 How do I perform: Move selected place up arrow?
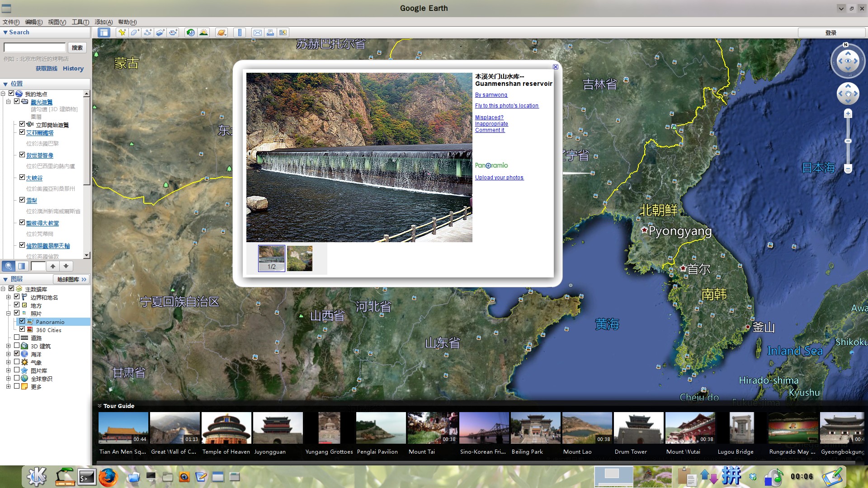point(53,266)
